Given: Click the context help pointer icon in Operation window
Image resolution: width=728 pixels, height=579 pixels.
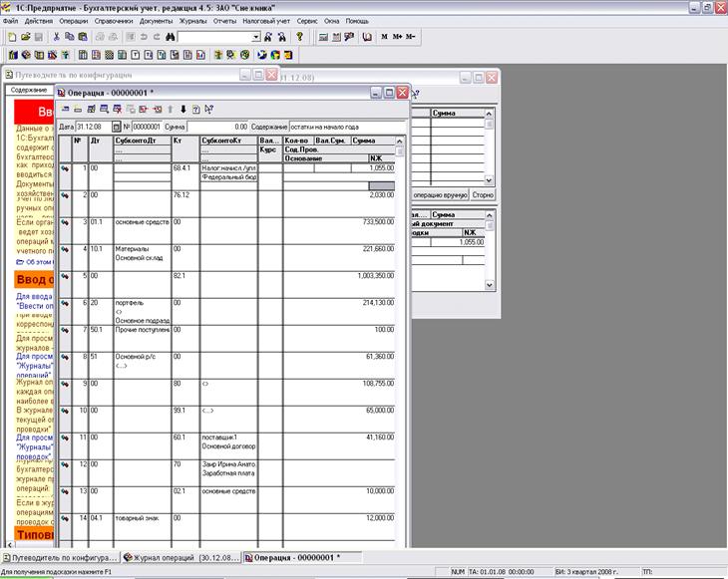Looking at the screenshot, I should pos(209,110).
